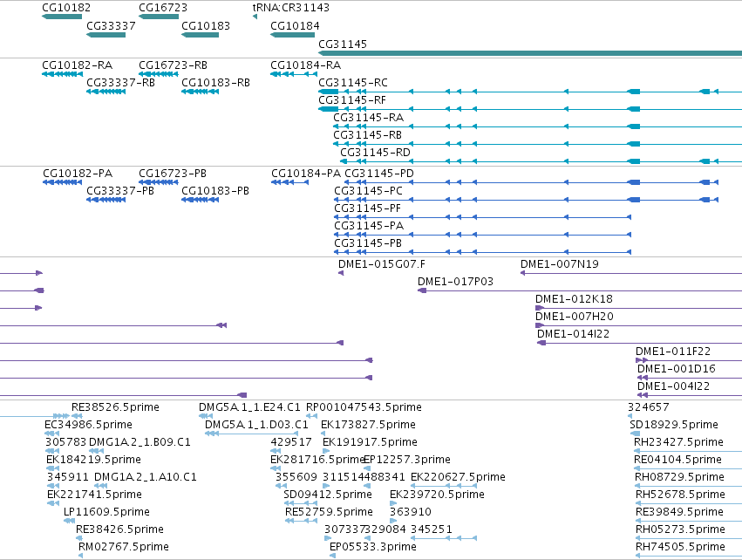This screenshot has width=742, height=560.
Task: Select transcript CG31145-RC
Action: [x=530, y=92]
